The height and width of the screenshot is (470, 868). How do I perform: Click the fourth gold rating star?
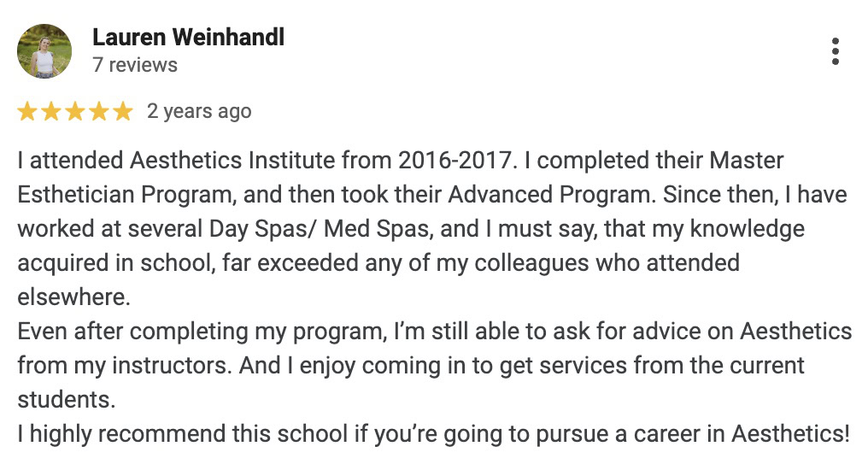click(x=99, y=112)
